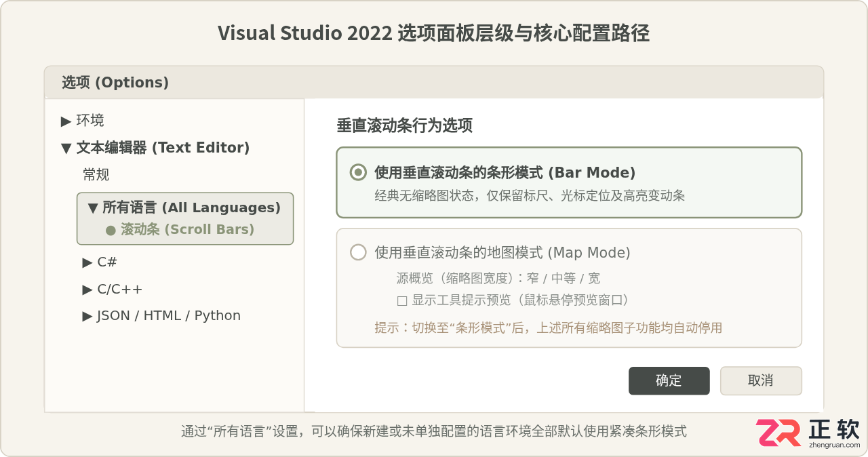Select the 环境 category label

90,121
